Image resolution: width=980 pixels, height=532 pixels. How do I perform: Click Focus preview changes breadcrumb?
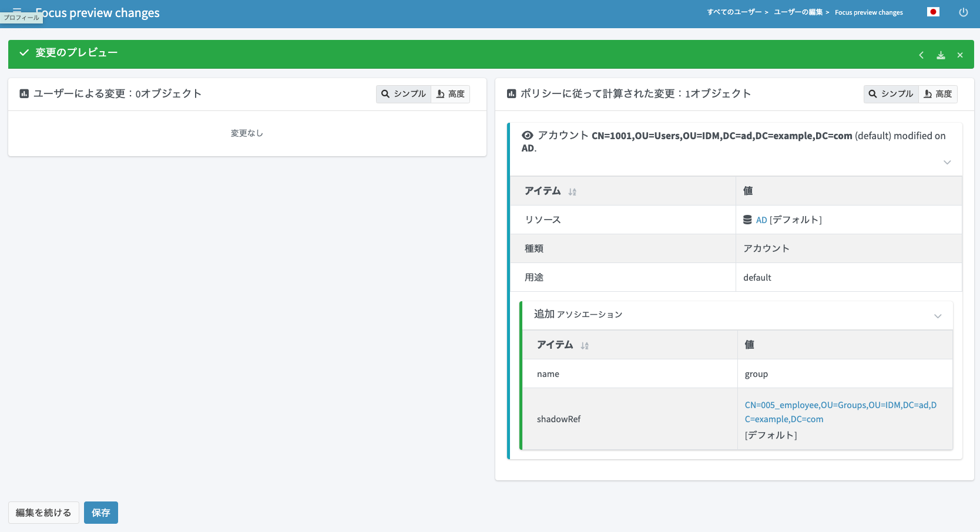(869, 12)
